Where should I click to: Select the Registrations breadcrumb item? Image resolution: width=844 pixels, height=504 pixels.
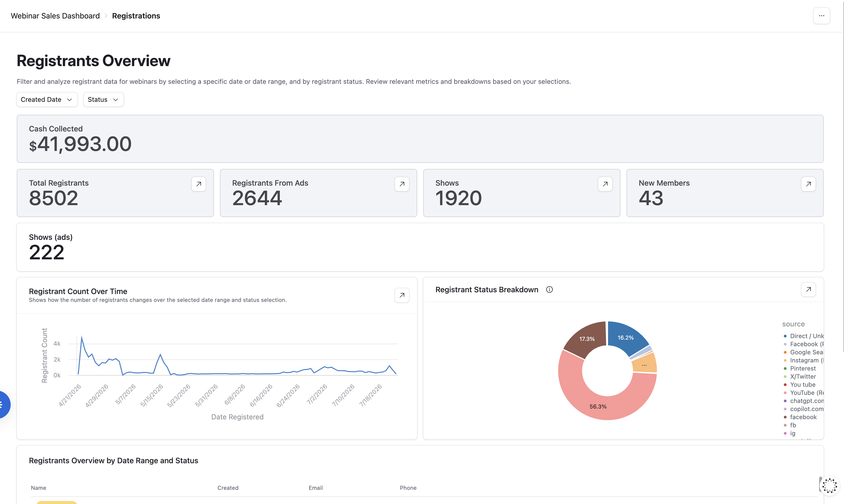(136, 16)
